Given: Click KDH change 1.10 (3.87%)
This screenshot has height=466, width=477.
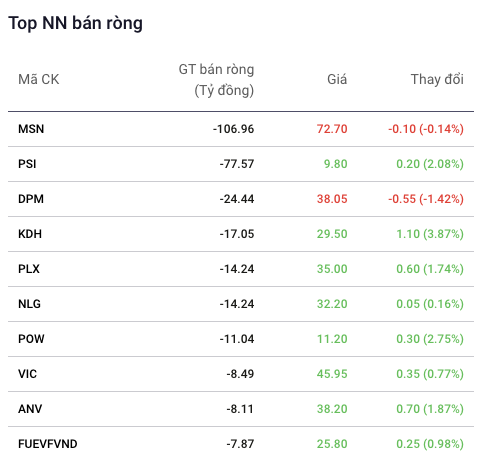Looking at the screenshot, I should (430, 234).
